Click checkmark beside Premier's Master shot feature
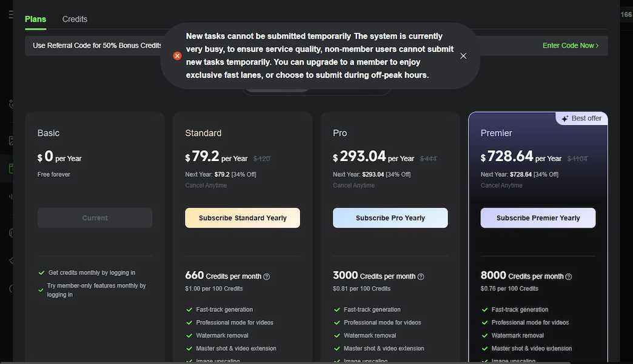633x364 pixels. click(x=484, y=348)
